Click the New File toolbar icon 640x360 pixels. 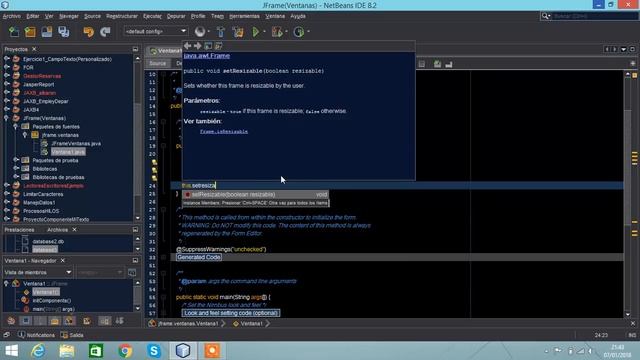[14, 32]
